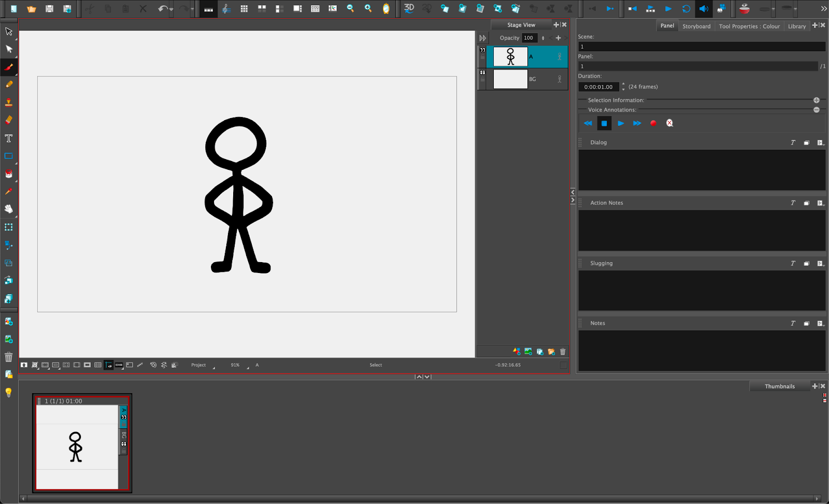829x504 pixels.
Task: Toggle the speaker sound playback icon
Action: tap(703, 9)
